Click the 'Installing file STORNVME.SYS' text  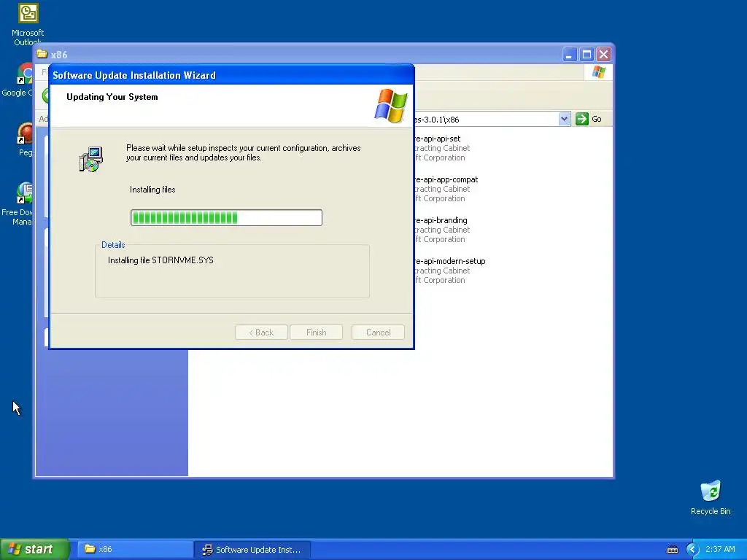click(x=160, y=260)
